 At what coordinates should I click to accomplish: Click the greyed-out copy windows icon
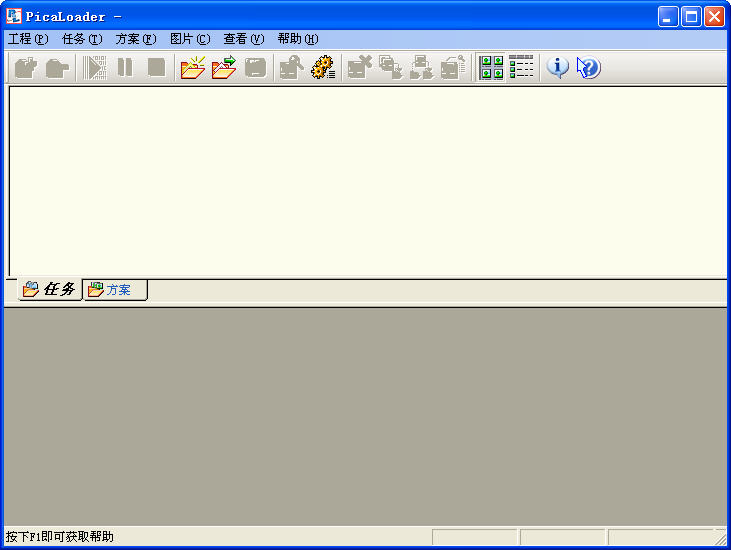391,68
